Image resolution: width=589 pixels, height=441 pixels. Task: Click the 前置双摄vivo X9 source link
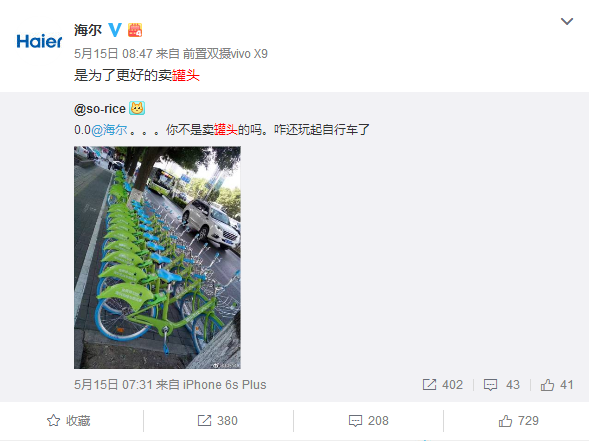coord(225,54)
